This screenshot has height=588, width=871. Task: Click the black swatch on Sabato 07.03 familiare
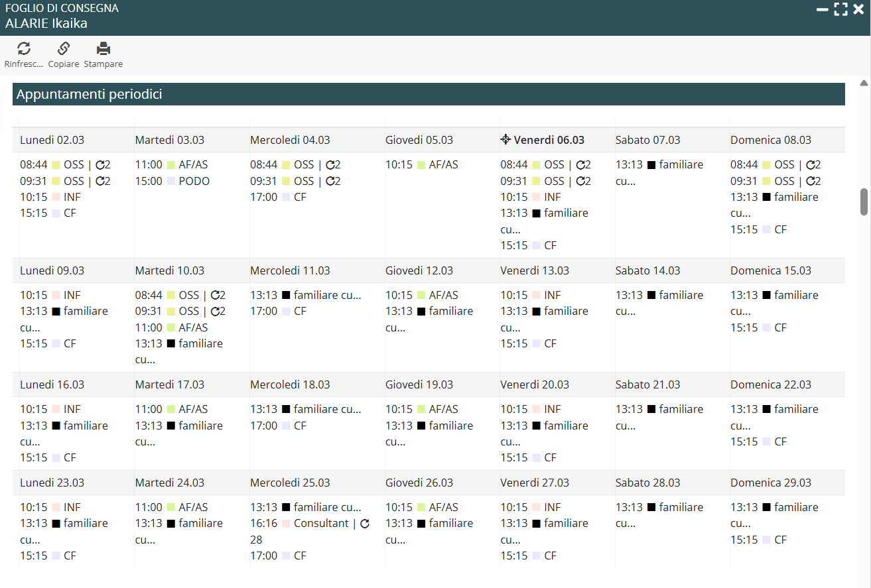(x=651, y=165)
